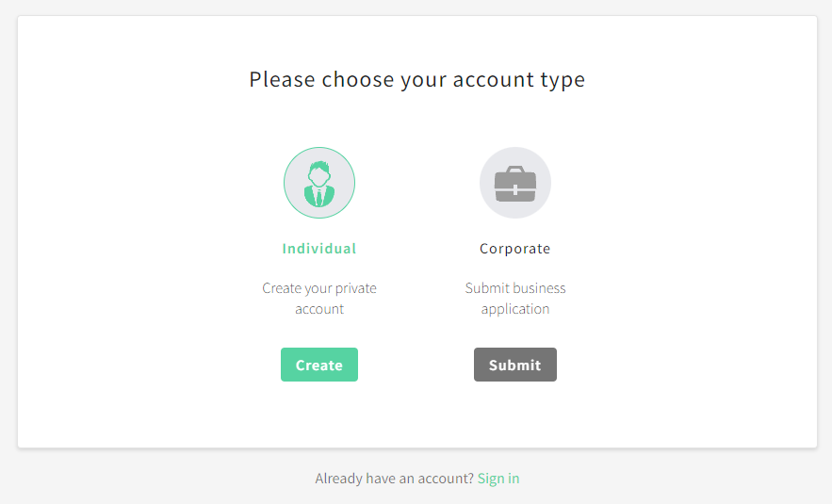Pick the green-circled user silhouette
Screen dimensions: 832x504
[x=319, y=183]
